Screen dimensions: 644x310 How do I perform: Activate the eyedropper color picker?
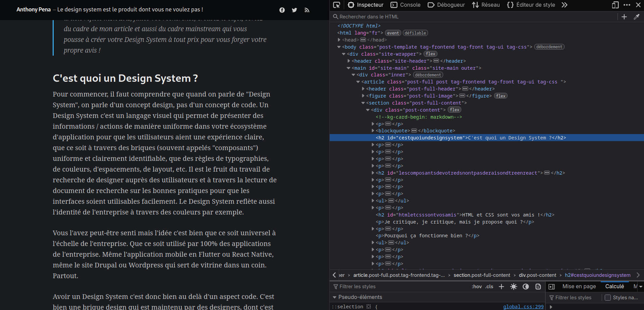[637, 17]
